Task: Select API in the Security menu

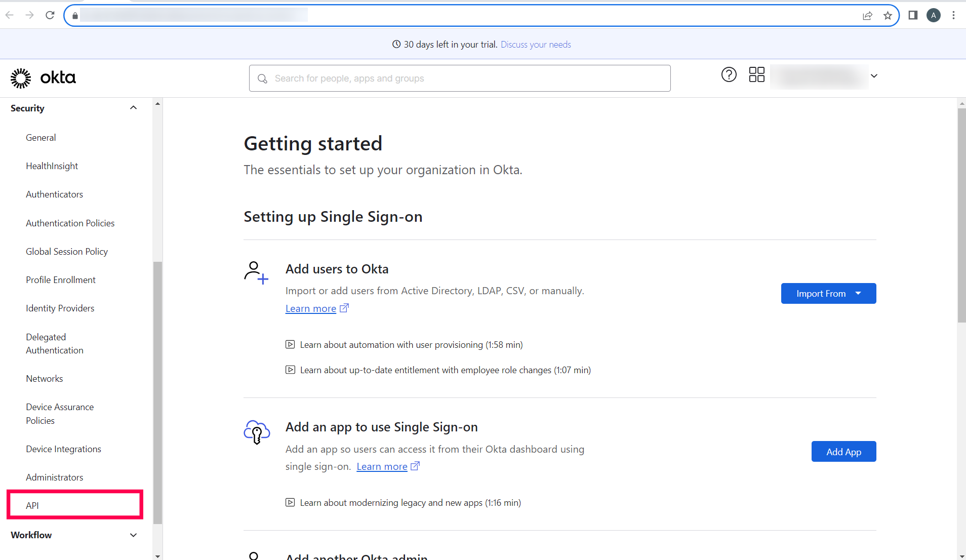Action: (32, 505)
